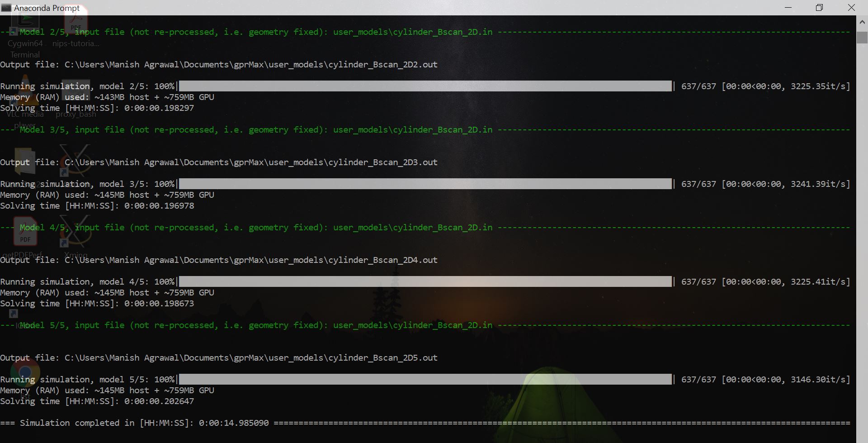Open the window system menu via title icon
The image size is (868, 443).
point(6,7)
